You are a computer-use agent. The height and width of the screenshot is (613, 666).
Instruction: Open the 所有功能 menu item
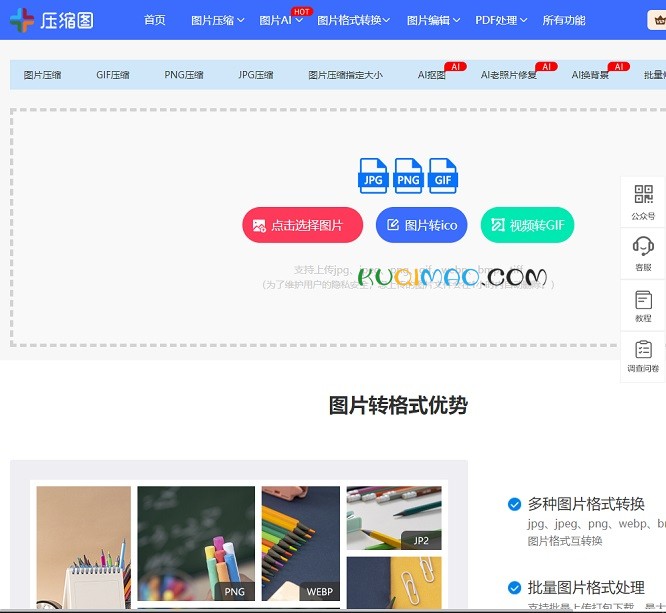[x=564, y=20]
